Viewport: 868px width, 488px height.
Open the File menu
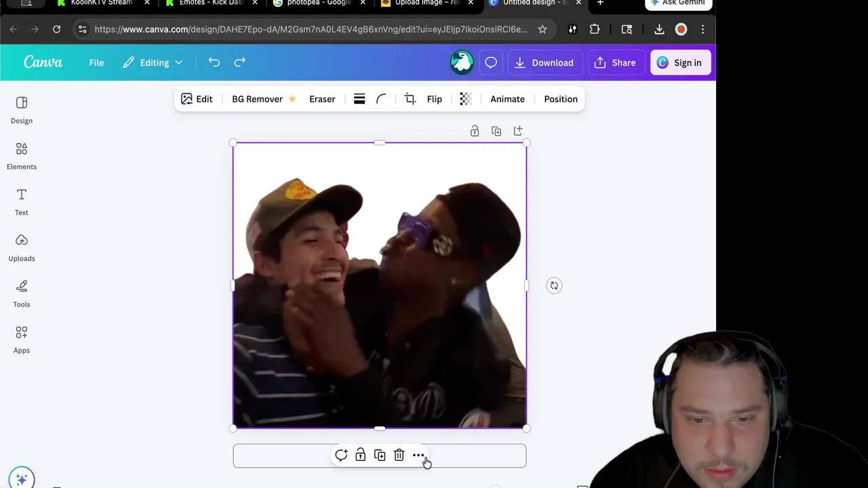[96, 62]
